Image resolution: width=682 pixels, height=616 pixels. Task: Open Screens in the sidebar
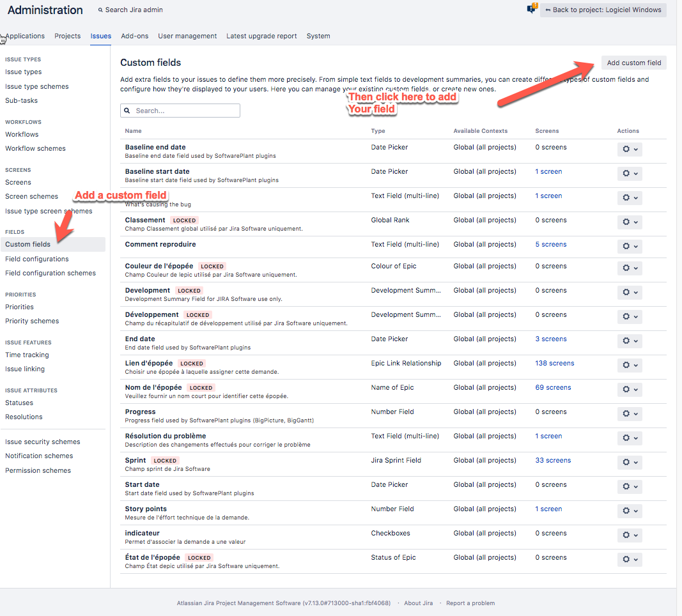(18, 182)
